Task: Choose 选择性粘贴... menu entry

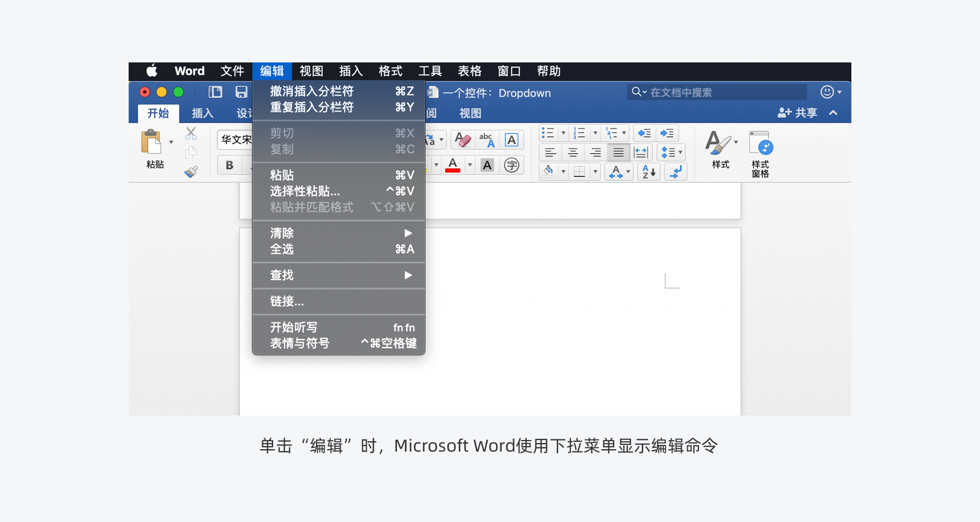Action: (x=339, y=191)
